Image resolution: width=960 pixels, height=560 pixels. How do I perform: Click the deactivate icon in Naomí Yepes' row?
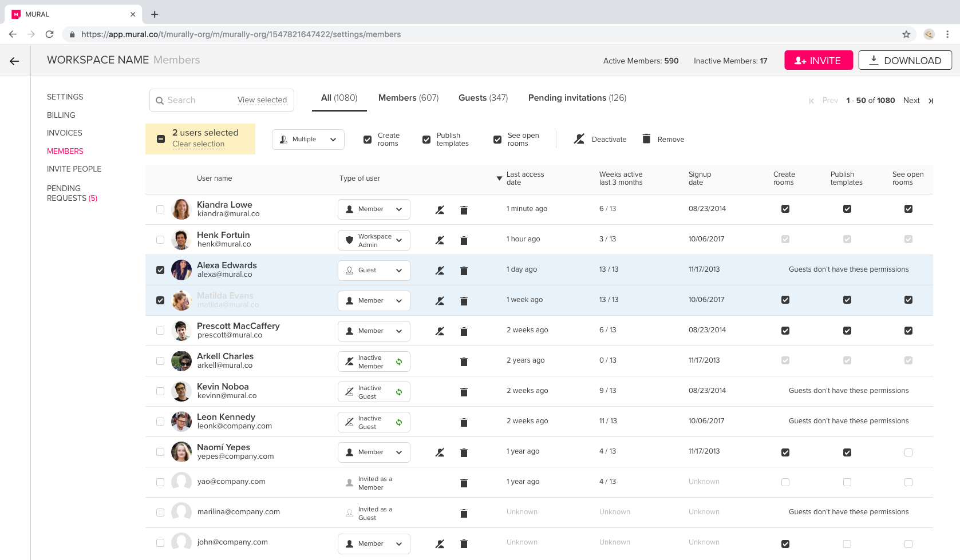[x=440, y=452]
